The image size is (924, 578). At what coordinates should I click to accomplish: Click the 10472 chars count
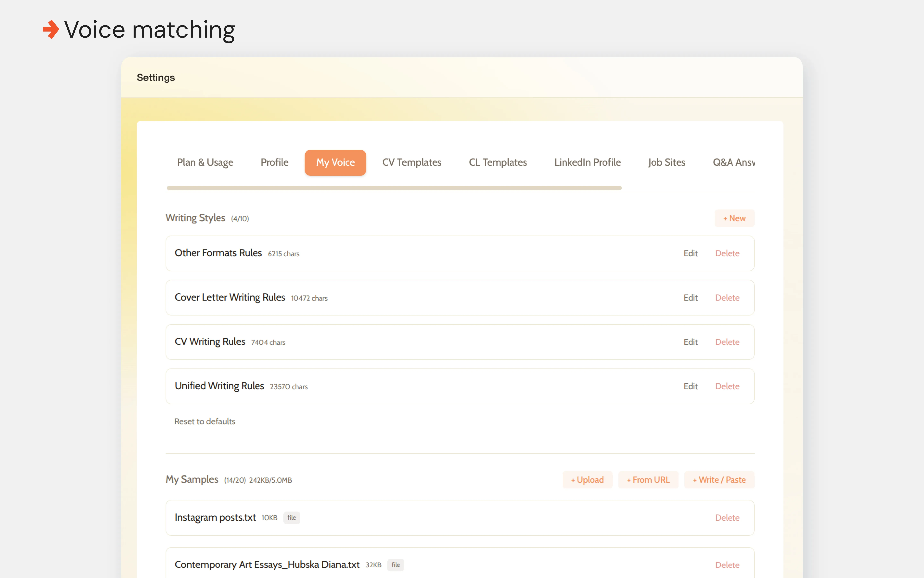point(309,298)
